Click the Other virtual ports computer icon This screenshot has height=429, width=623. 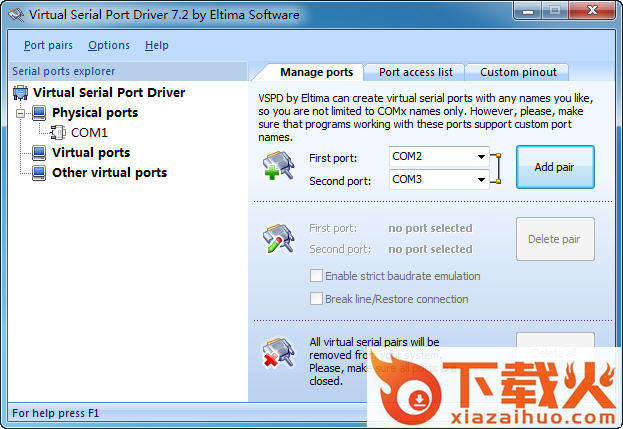pyautogui.click(x=39, y=173)
